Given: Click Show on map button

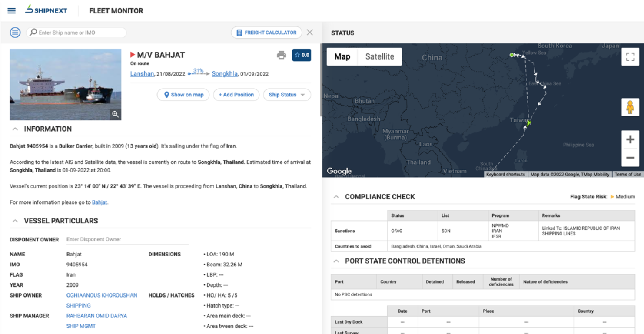Looking at the screenshot, I should [x=183, y=95].
